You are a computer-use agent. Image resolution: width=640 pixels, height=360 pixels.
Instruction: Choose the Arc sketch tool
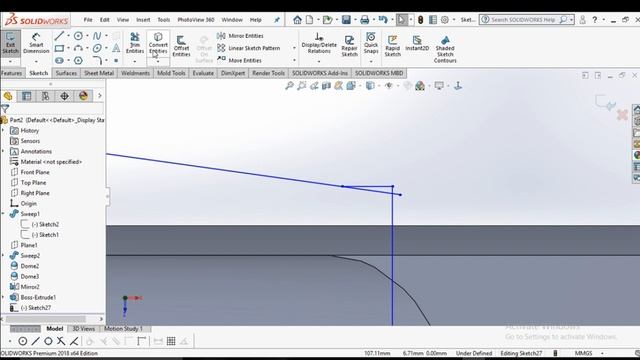tap(78, 48)
